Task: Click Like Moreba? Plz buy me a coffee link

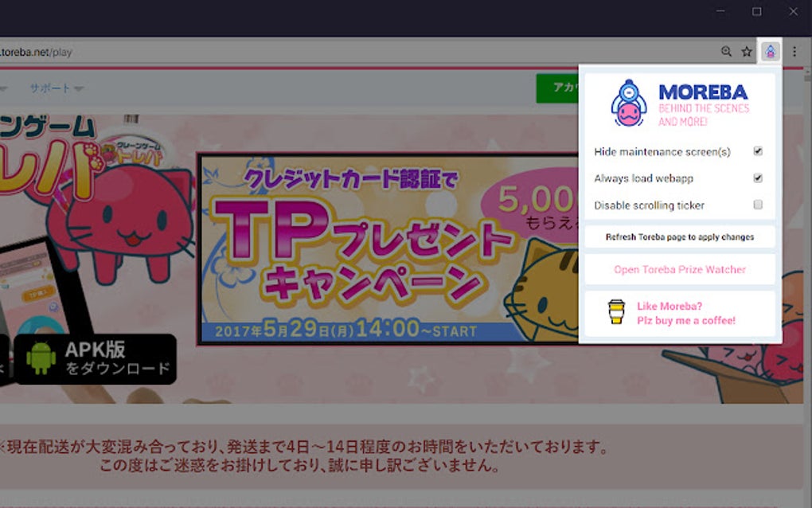Action: tap(679, 313)
